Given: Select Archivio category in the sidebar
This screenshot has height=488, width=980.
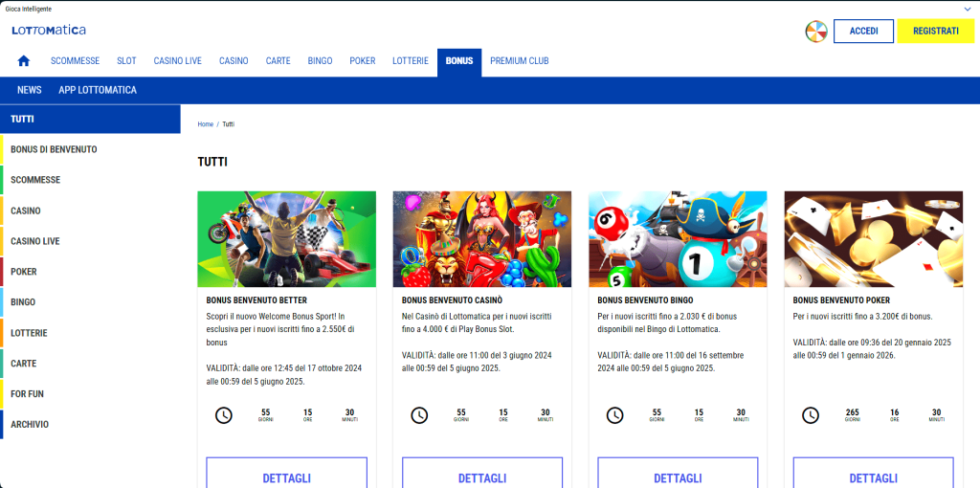Looking at the screenshot, I should 30,425.
